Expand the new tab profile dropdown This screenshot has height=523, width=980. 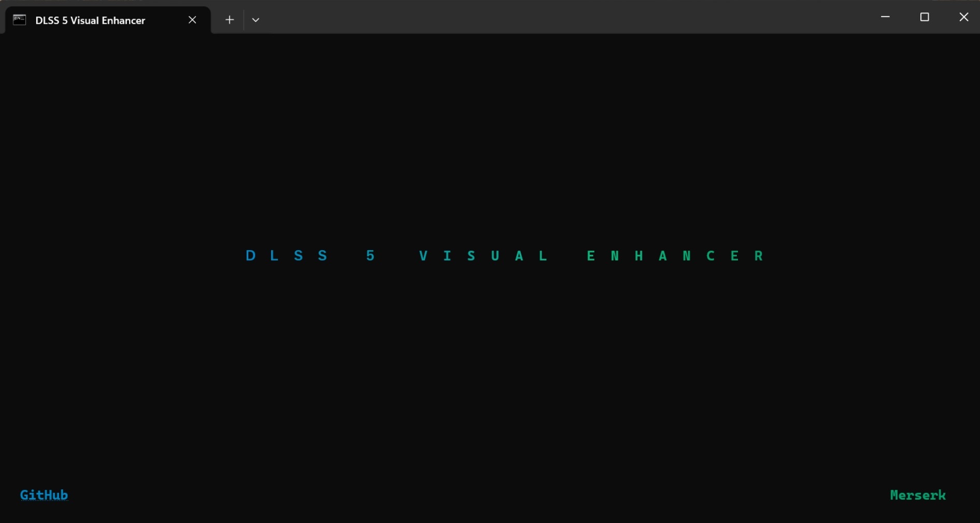click(x=255, y=20)
